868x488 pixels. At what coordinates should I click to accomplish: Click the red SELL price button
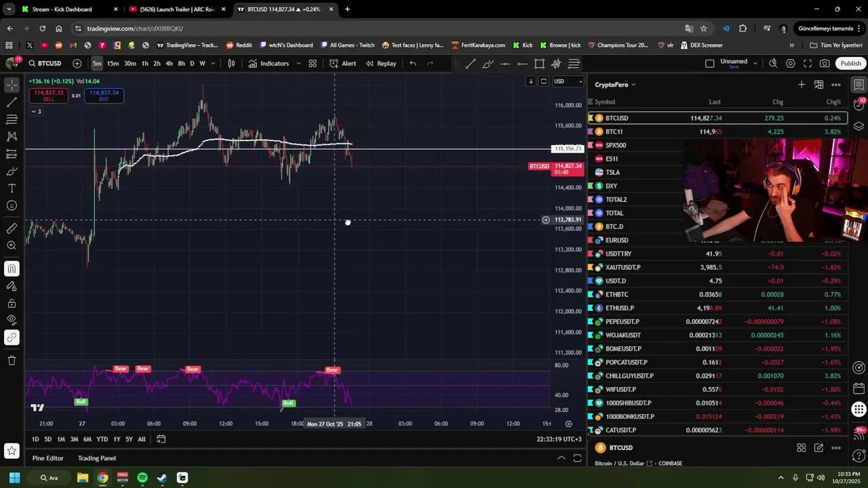coord(48,96)
